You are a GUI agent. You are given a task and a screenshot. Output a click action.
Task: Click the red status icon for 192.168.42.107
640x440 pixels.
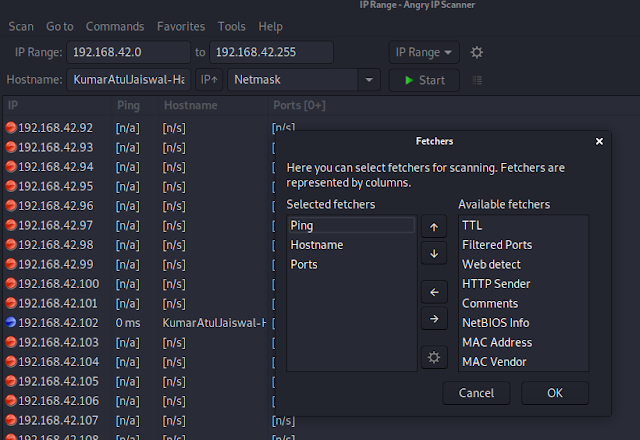[11, 420]
